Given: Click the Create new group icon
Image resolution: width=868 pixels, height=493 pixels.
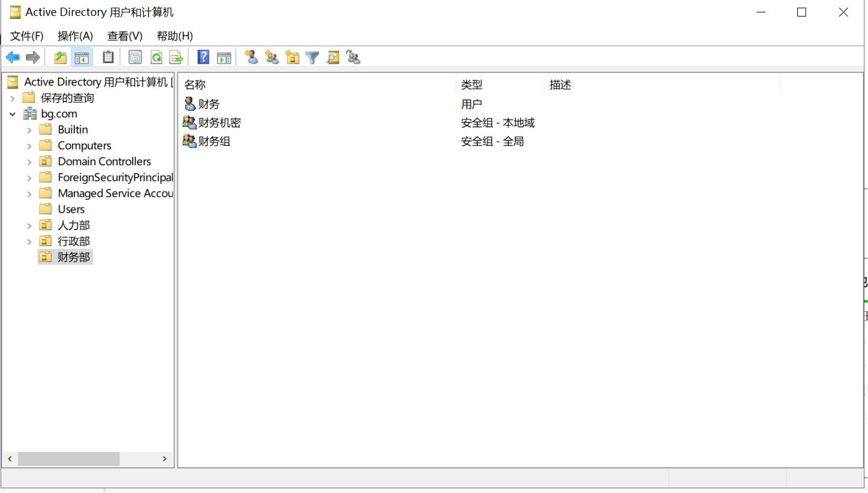Looking at the screenshot, I should pyautogui.click(x=272, y=57).
